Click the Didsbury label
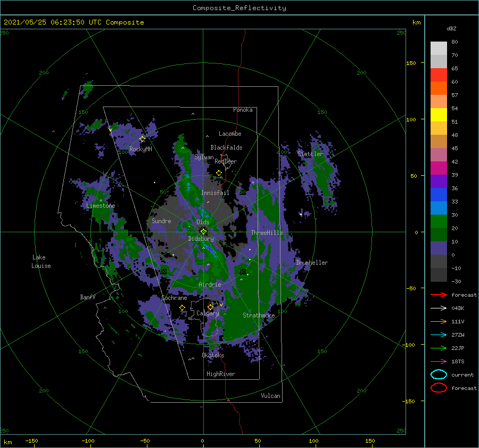Image resolution: width=479 pixels, height=448 pixels. 201,239
